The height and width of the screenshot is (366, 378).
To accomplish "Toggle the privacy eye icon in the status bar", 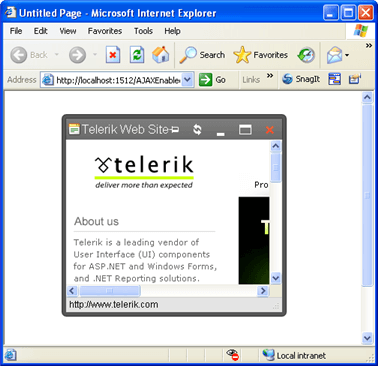I will tap(233, 355).
